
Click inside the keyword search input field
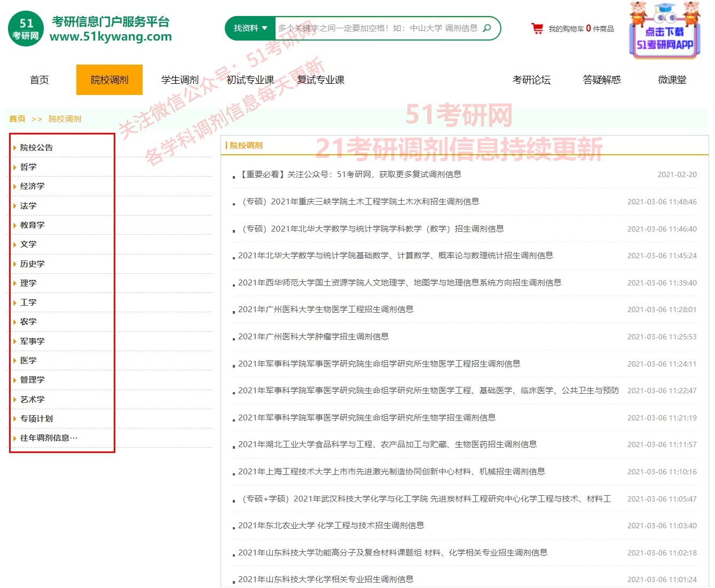tap(374, 28)
